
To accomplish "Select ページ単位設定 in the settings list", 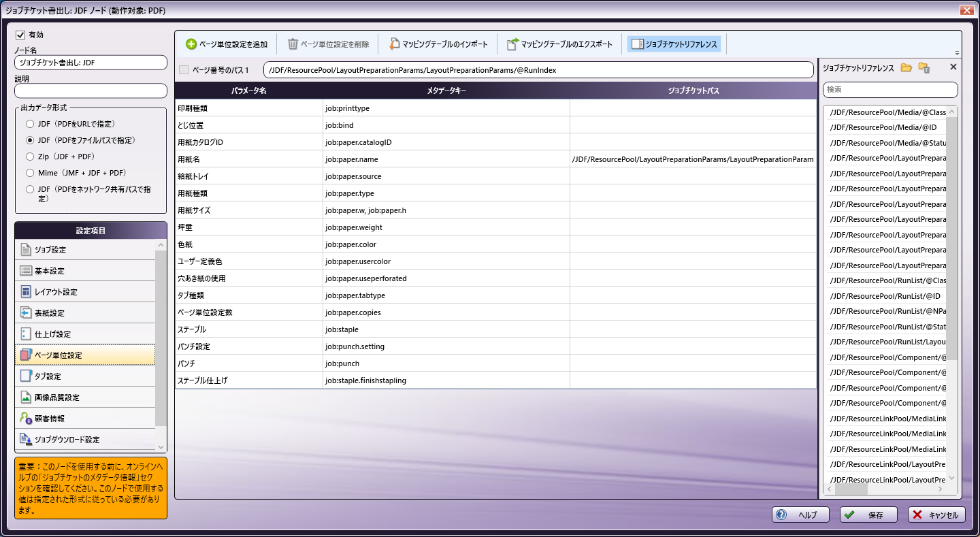I will pos(85,355).
